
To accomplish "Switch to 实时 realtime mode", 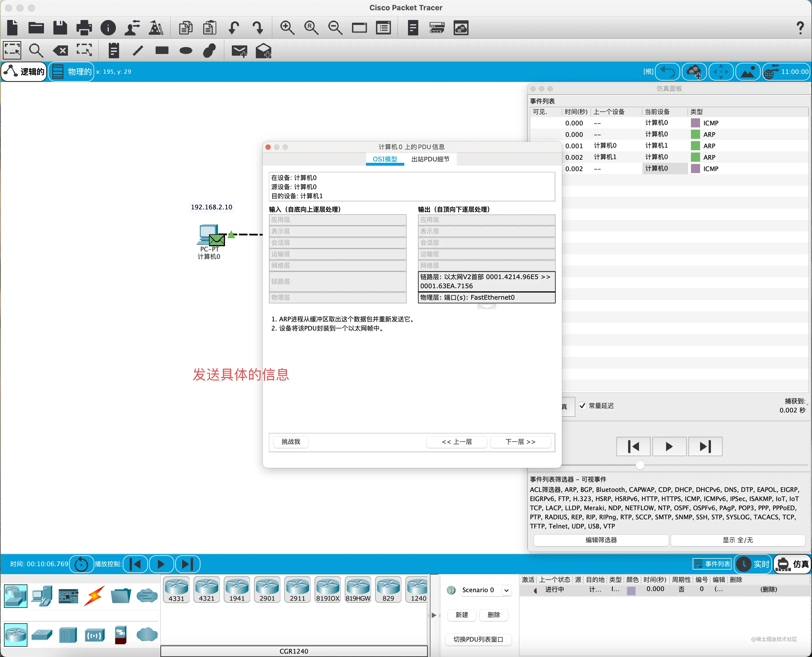I will click(753, 564).
